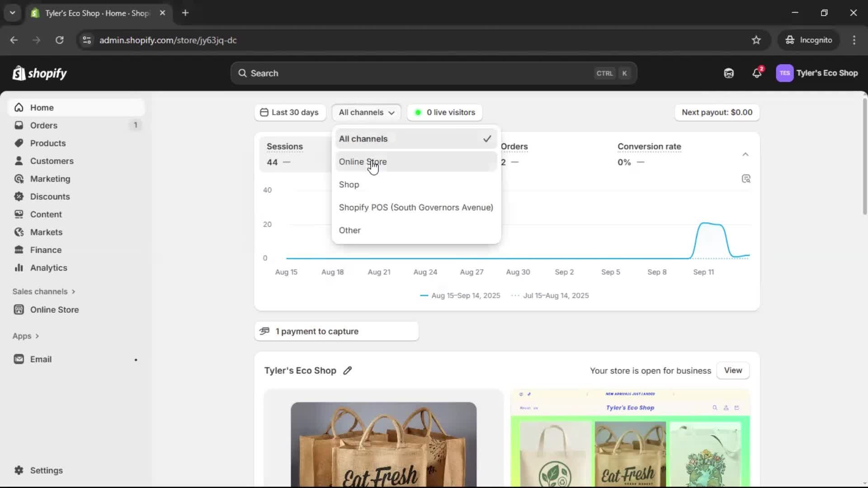
Task: Click the Online Store channel icon
Action: 19,310
